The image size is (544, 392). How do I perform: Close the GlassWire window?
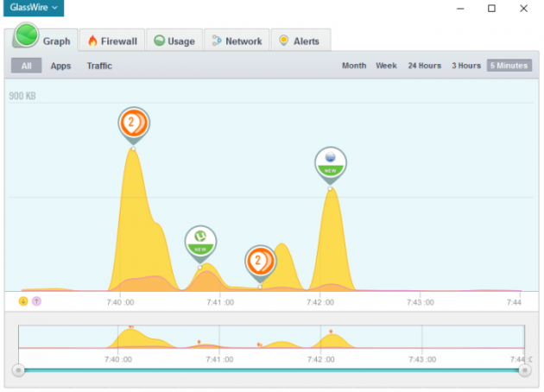pyautogui.click(x=523, y=9)
